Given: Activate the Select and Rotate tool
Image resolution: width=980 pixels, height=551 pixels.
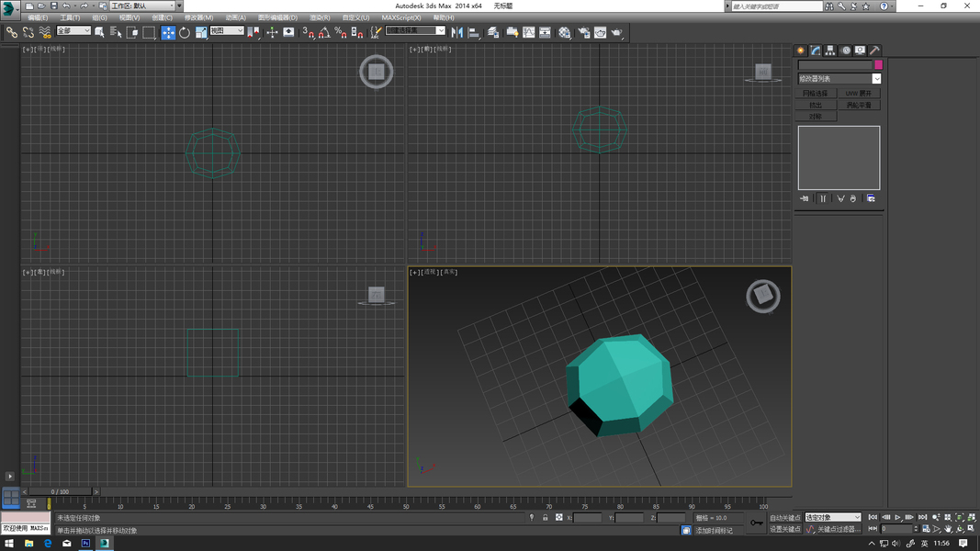Looking at the screenshot, I should pyautogui.click(x=185, y=32).
